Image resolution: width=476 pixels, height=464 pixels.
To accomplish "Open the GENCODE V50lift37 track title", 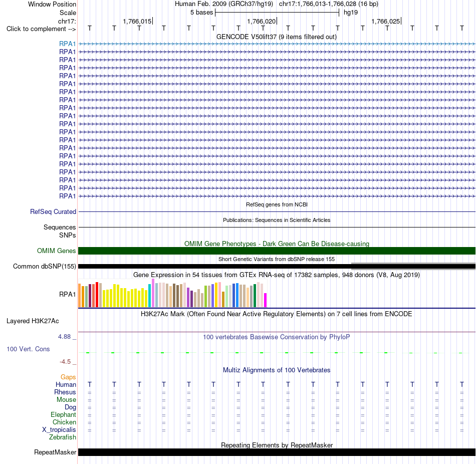I will [x=277, y=37].
